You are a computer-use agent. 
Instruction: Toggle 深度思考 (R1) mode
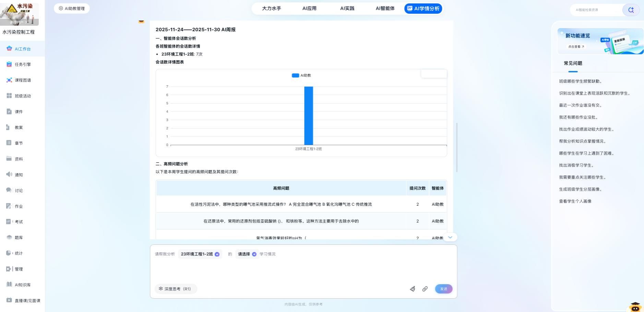(x=175, y=289)
